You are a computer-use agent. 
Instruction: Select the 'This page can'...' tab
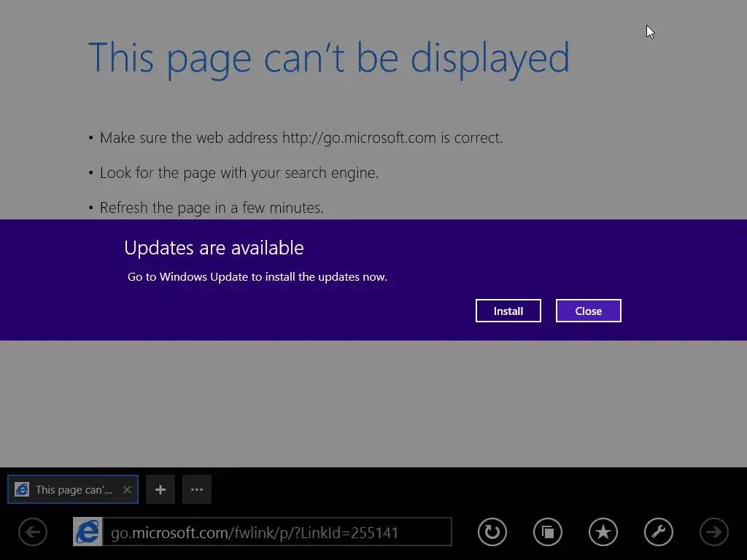tap(73, 489)
